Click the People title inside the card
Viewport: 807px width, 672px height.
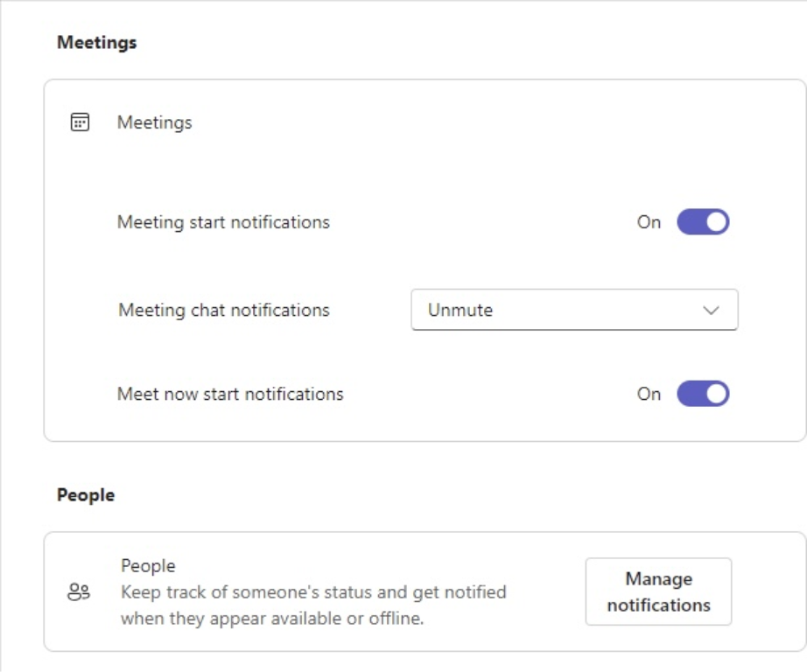(x=148, y=566)
